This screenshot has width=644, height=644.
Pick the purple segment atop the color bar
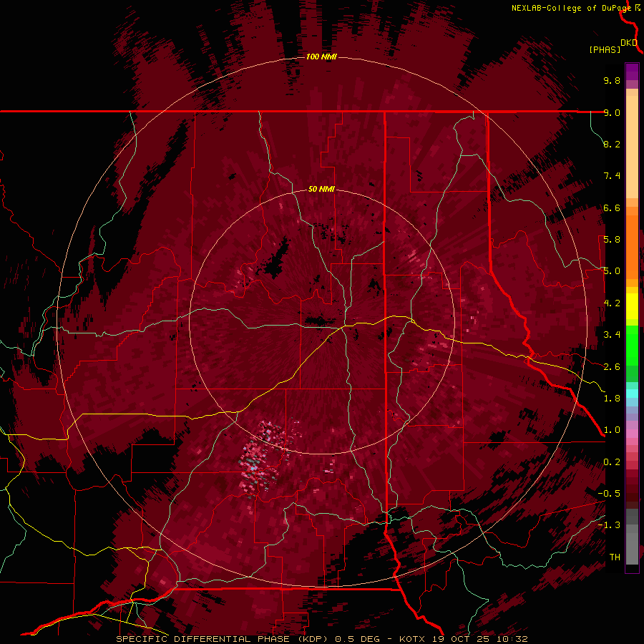[632, 72]
